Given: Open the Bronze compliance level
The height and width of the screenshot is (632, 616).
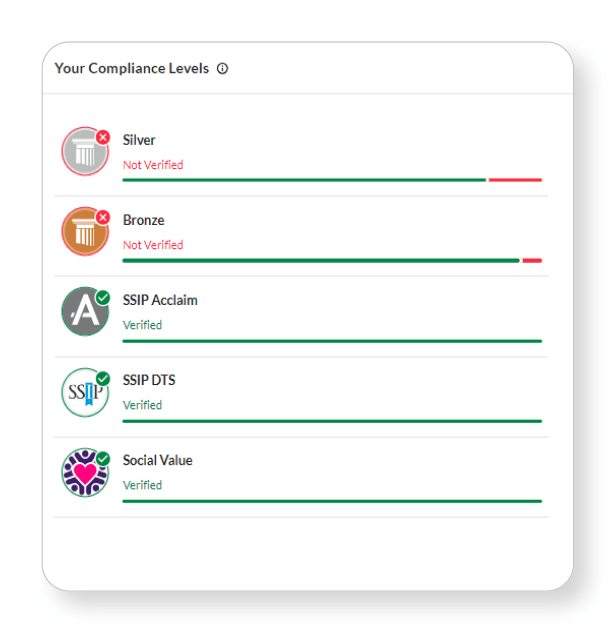Looking at the screenshot, I should tap(143, 220).
